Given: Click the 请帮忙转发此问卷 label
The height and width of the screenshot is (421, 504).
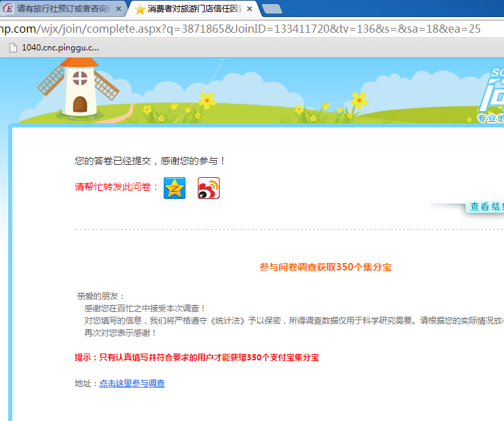Looking at the screenshot, I should [x=117, y=187].
